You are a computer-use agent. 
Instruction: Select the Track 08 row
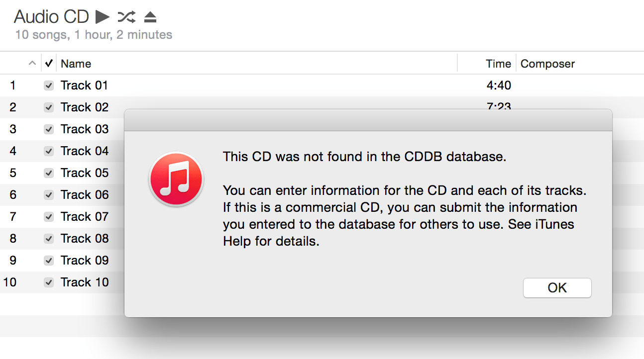click(x=85, y=238)
